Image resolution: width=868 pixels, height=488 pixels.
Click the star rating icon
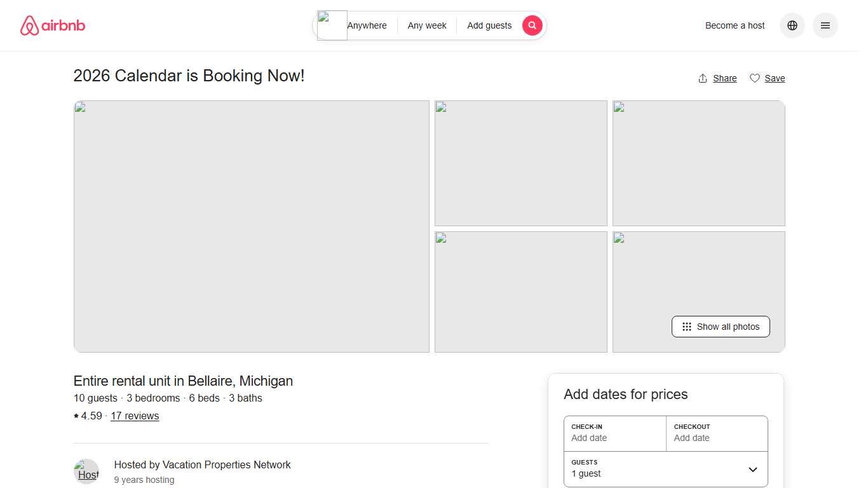click(75, 416)
